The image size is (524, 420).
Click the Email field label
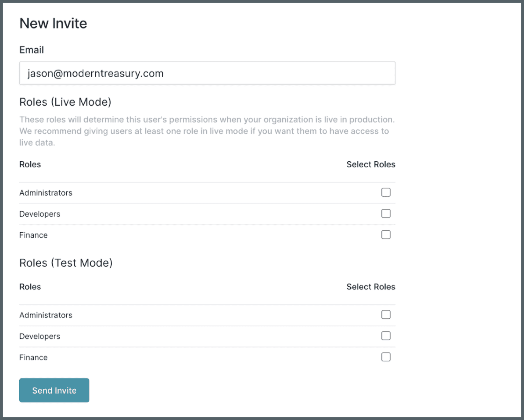[x=32, y=50]
